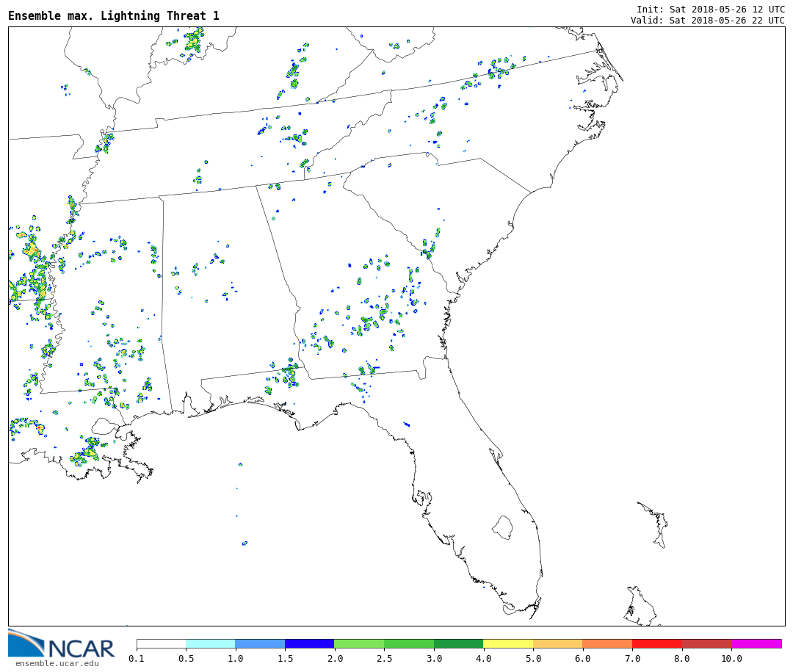Open the ensemble.ucar.edu link text
Screen dimensions: 793x672
tap(57, 663)
